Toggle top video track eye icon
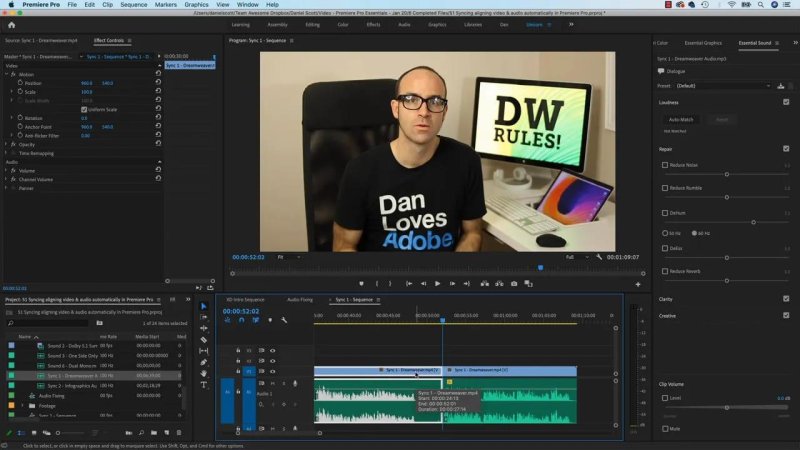 pos(272,351)
